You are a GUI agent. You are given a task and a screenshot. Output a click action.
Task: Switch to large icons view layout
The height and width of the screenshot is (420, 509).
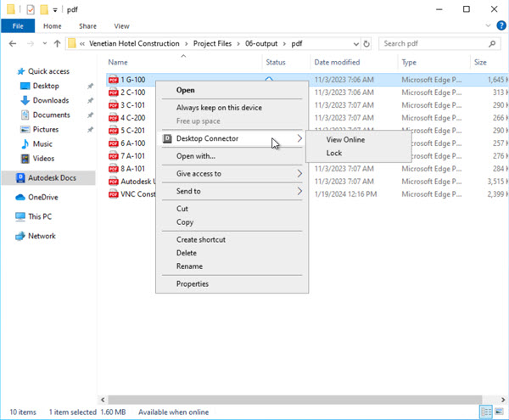tap(499, 412)
